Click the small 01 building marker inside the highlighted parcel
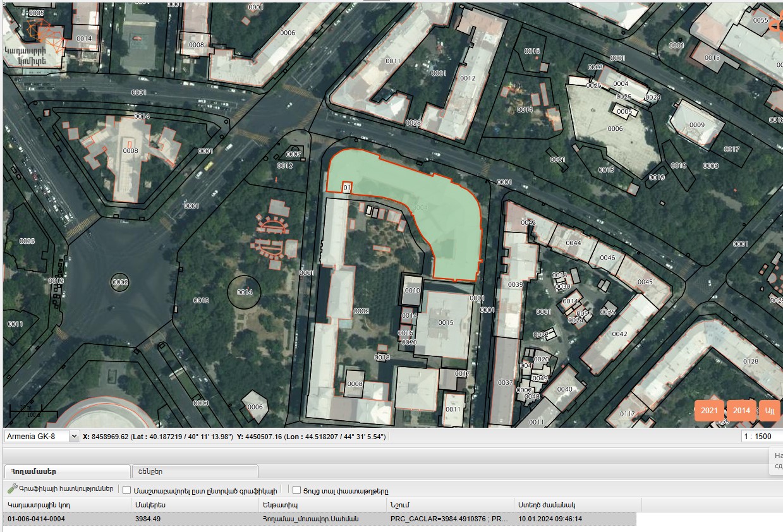 (346, 188)
